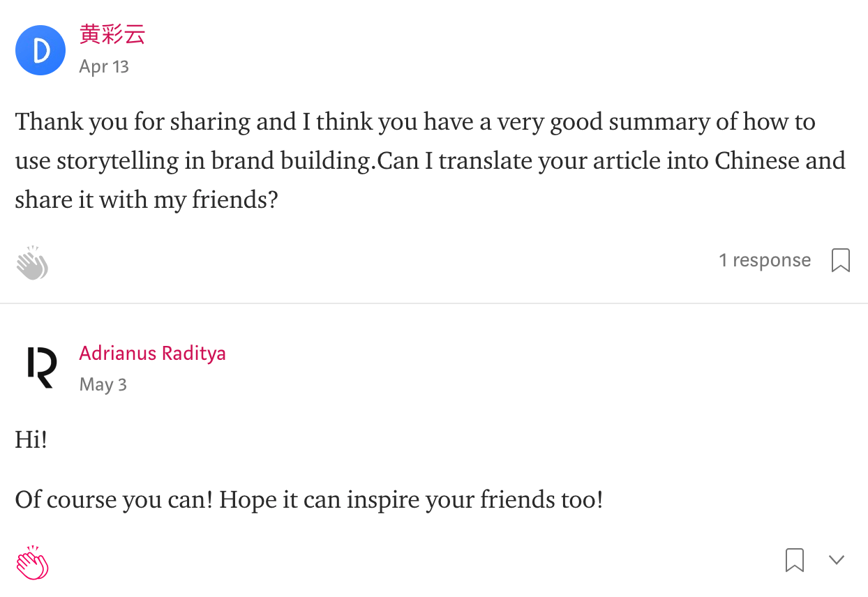
Task: Show the 1 response thread
Action: click(x=765, y=260)
